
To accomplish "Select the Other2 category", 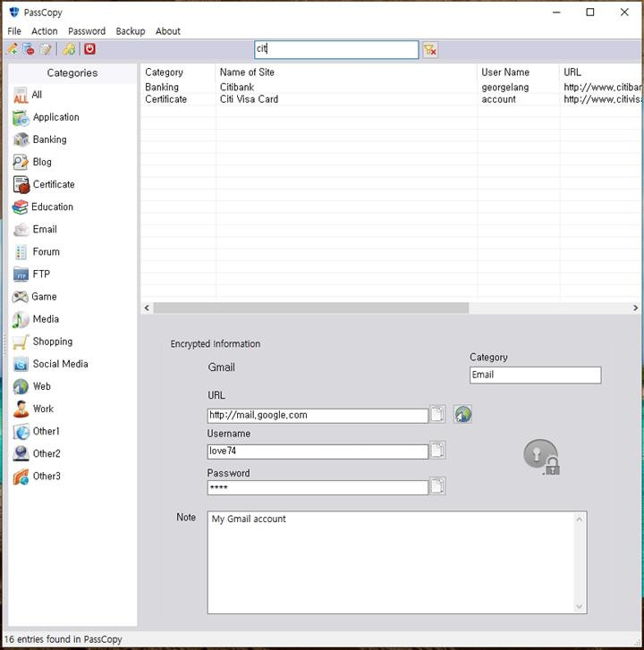I will [x=37, y=454].
